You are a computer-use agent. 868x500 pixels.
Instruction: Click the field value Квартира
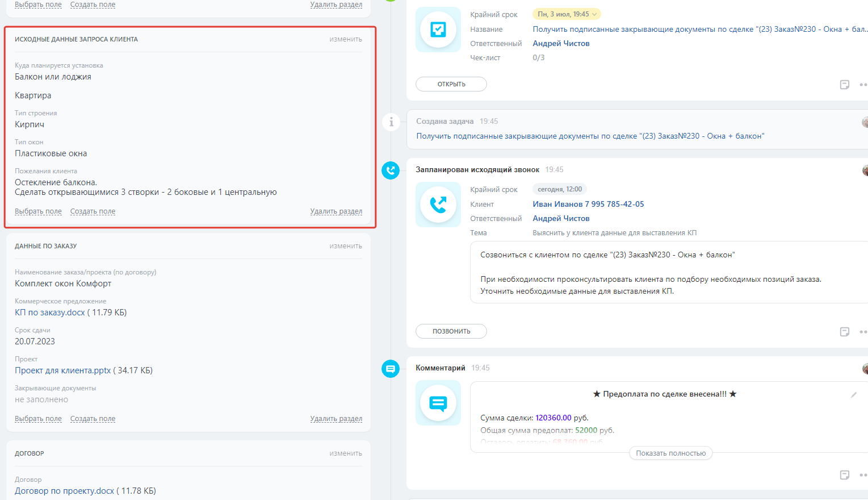pos(33,95)
